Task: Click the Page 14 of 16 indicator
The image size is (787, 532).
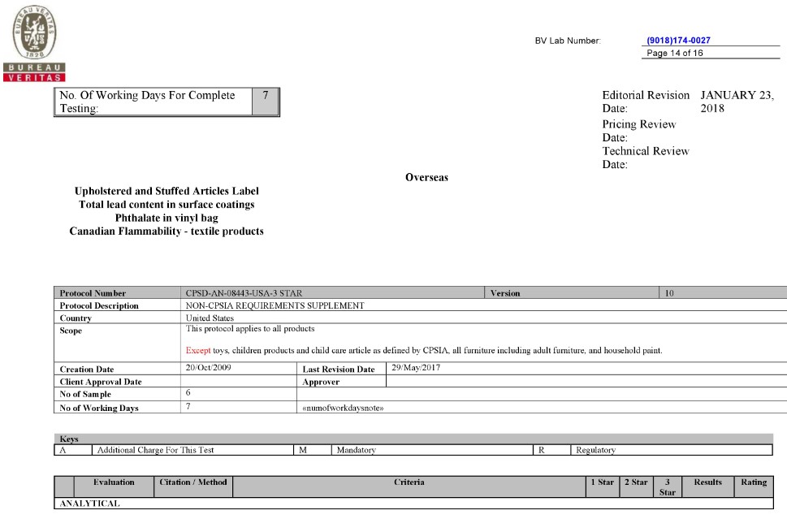Action: pos(675,54)
